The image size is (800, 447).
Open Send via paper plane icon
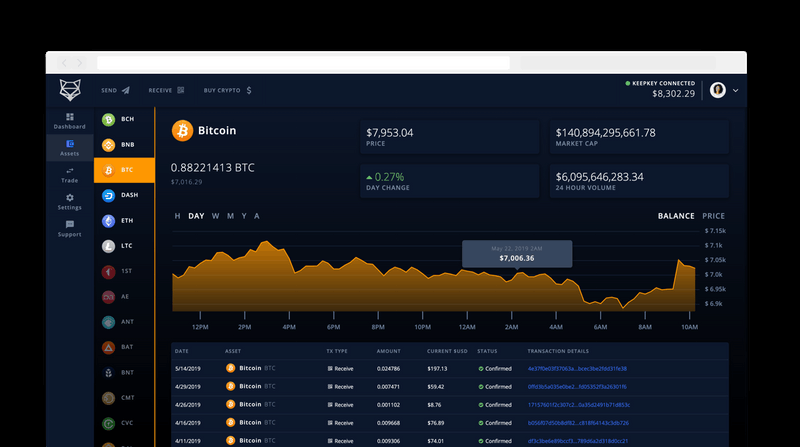126,90
